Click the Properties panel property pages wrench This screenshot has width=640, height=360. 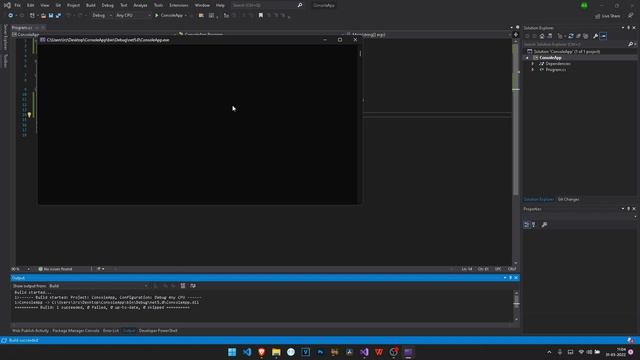[x=544, y=225]
